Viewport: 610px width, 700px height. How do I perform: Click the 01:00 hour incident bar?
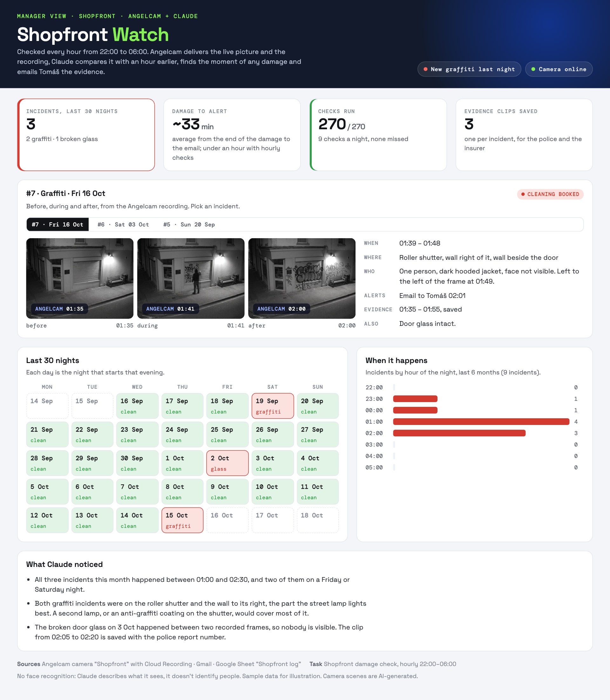click(481, 422)
